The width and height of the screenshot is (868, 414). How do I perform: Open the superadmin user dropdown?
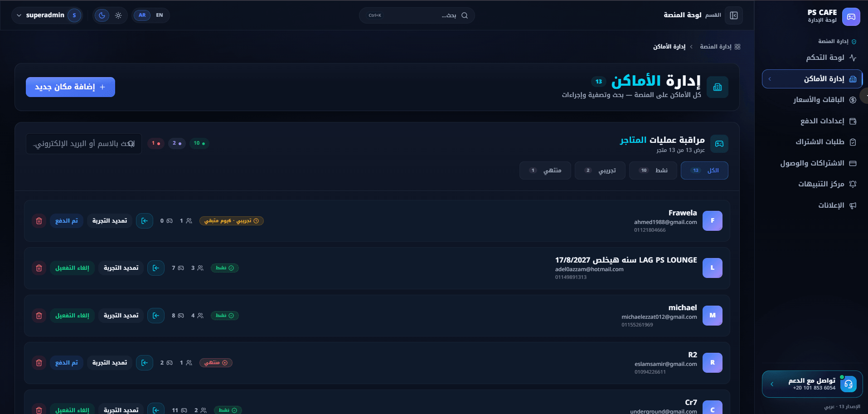pyautogui.click(x=47, y=15)
